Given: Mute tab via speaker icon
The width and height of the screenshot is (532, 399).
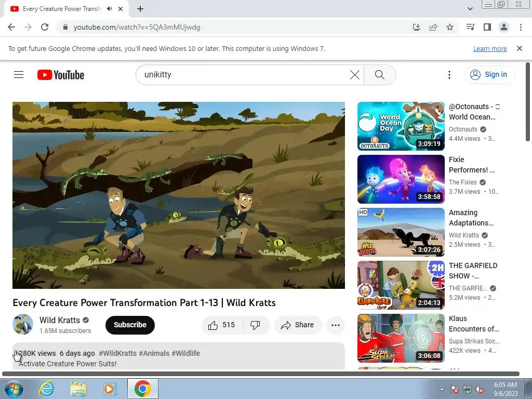Looking at the screenshot, I should point(109,9).
